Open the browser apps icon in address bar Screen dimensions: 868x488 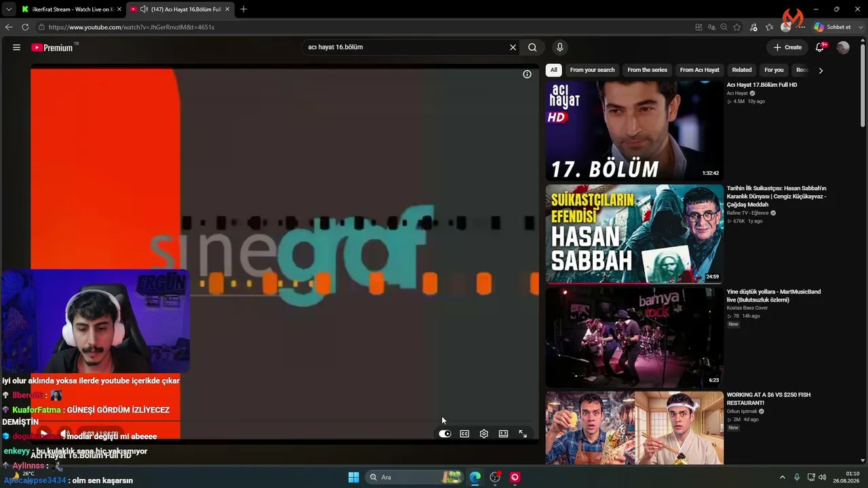pyautogui.click(x=698, y=27)
